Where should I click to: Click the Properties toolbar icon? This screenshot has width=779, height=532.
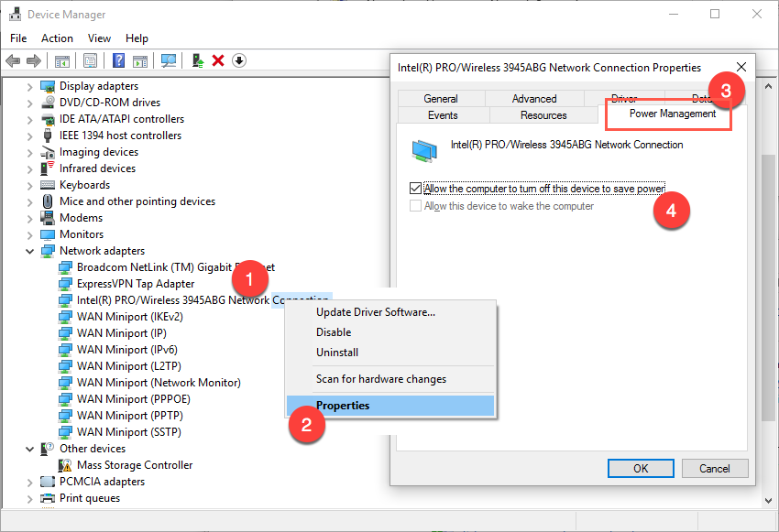pyautogui.click(x=91, y=60)
